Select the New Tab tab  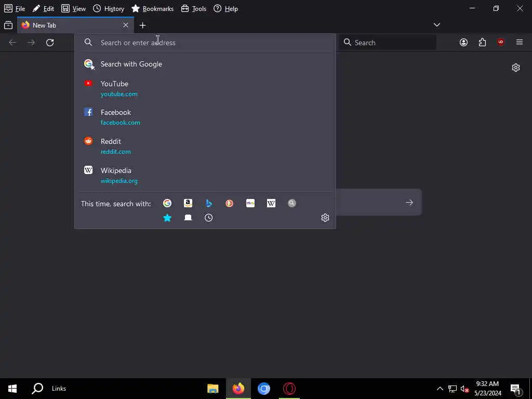click(x=75, y=25)
